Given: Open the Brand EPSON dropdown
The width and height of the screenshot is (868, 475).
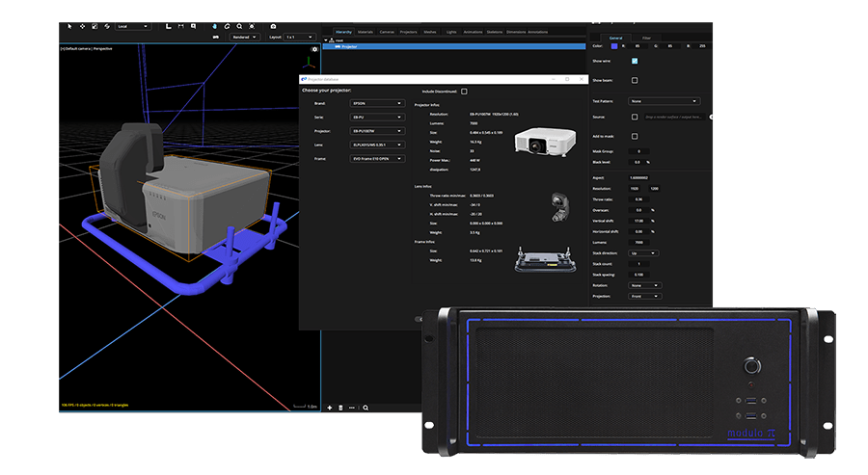Looking at the screenshot, I should tap(377, 103).
